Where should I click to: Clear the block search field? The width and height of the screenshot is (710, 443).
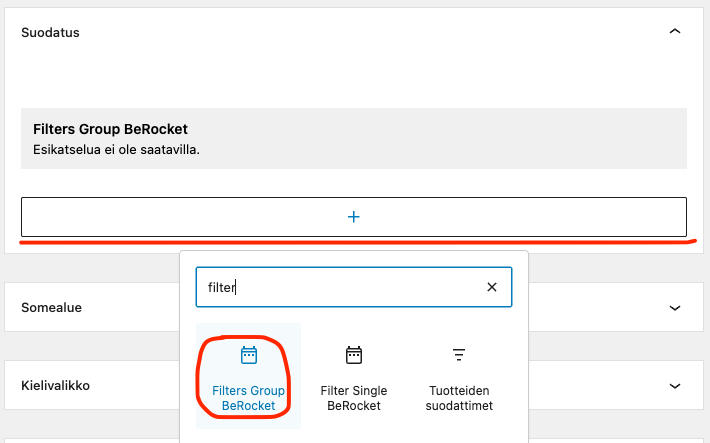point(492,287)
